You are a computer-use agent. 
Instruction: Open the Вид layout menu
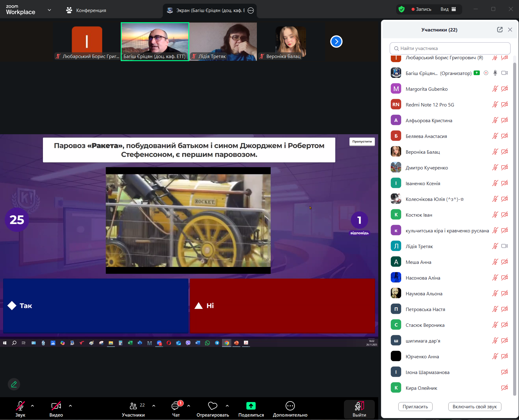[448, 9]
